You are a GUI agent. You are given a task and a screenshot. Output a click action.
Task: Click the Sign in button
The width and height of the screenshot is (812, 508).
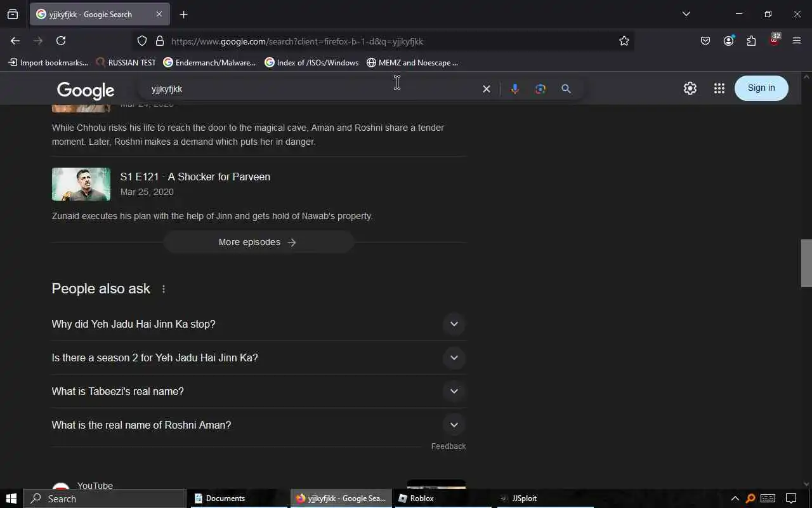[x=761, y=88]
